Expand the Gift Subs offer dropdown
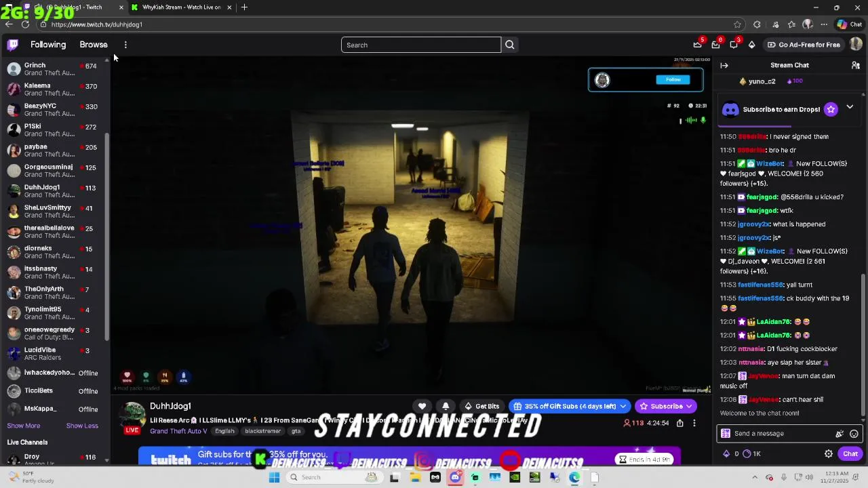Screen dimensions: 868x488 click(623, 406)
